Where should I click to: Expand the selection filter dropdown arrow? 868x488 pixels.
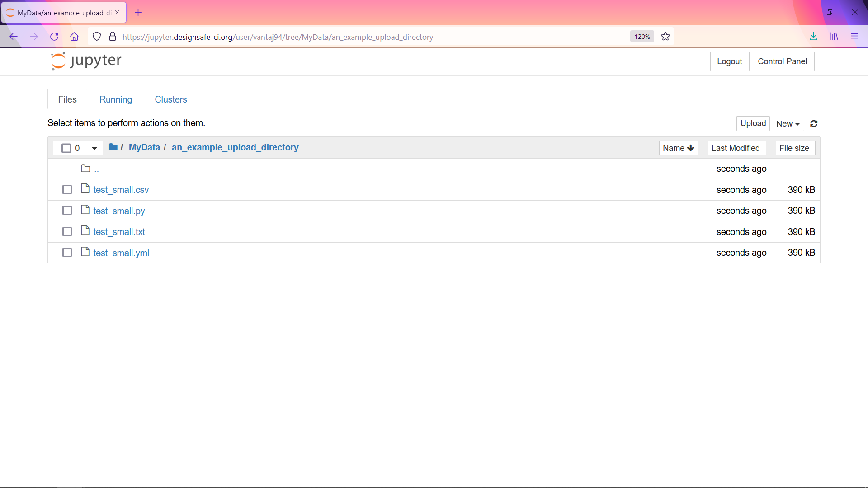point(94,148)
